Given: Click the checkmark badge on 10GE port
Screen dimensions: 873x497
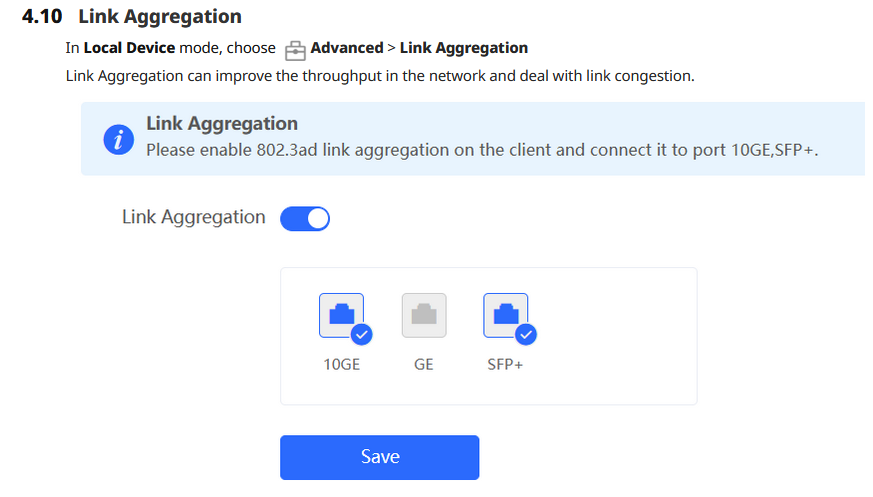Looking at the screenshot, I should pos(361,334).
